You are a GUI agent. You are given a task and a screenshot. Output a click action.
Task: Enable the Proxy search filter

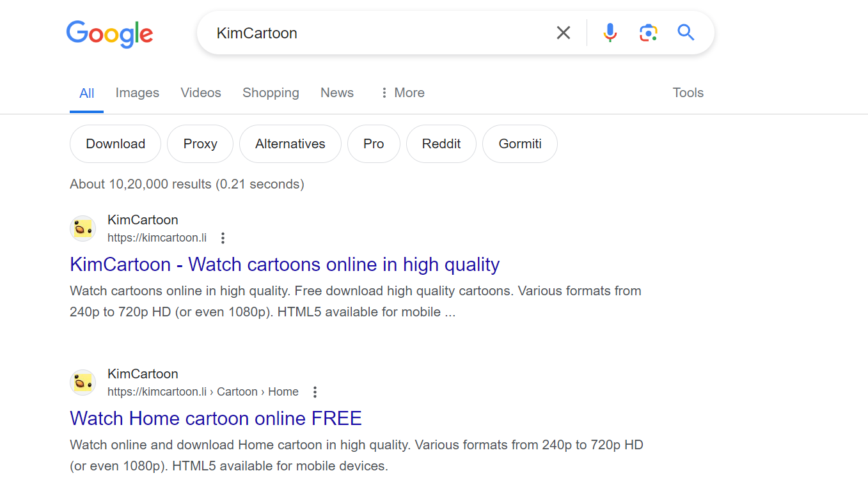click(200, 143)
